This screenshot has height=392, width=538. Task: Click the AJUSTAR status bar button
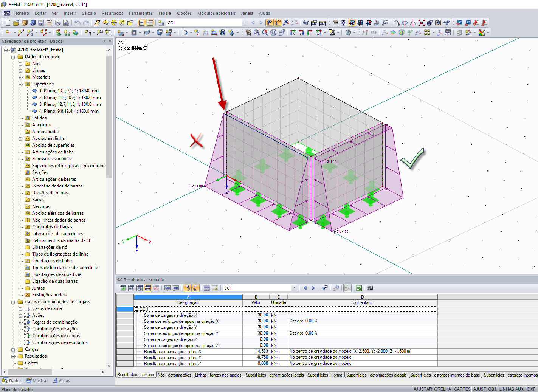(423, 389)
